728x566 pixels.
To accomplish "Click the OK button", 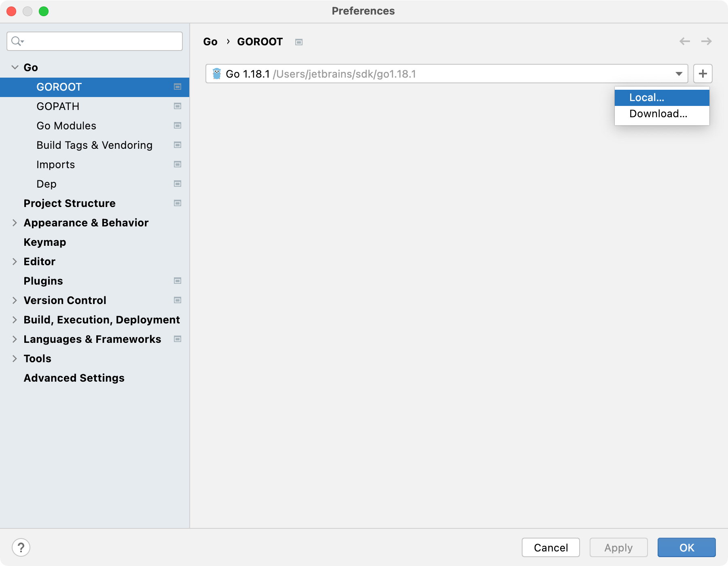I will [686, 547].
